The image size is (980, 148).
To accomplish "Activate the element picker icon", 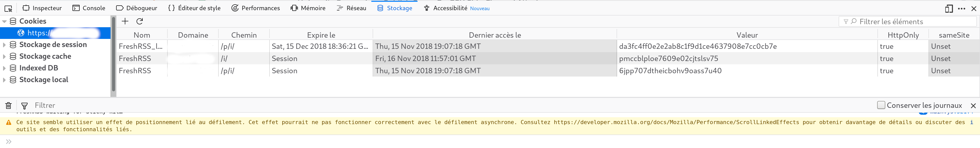I will pyautogui.click(x=8, y=8).
